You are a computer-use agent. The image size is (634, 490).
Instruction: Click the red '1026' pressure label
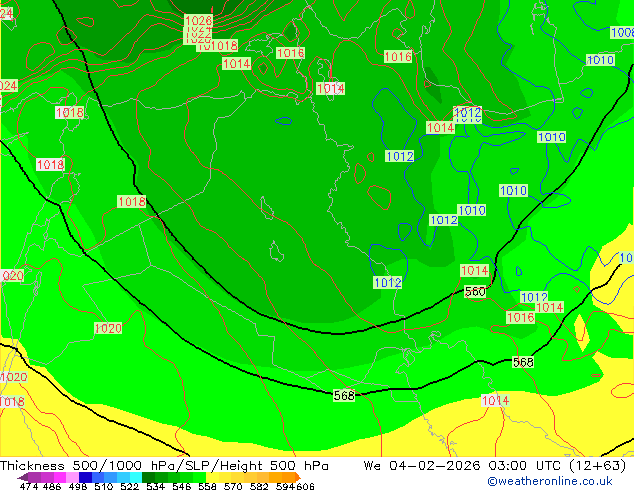198,20
